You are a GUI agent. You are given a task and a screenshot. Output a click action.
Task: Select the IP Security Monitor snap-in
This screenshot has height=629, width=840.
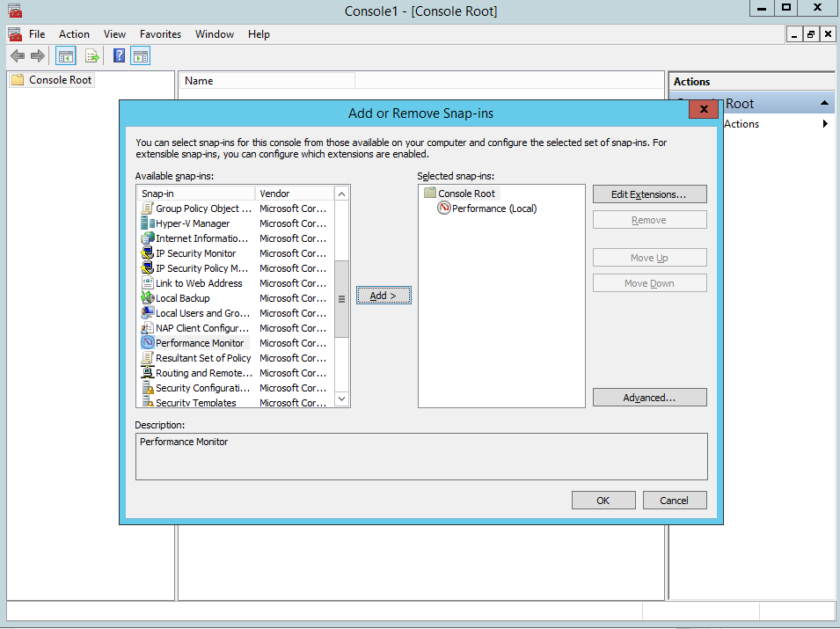pos(195,253)
